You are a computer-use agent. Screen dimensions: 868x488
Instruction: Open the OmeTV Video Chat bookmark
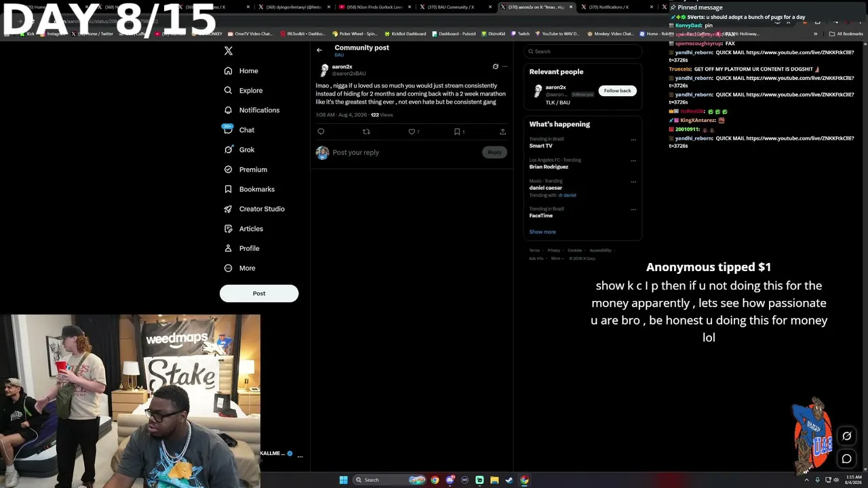coord(250,34)
